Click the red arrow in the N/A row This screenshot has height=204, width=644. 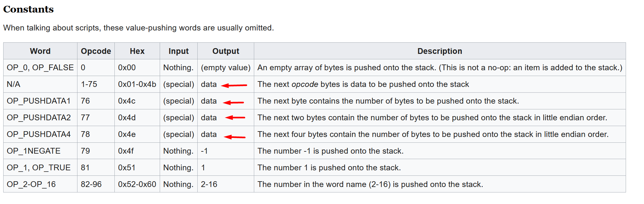[234, 85]
